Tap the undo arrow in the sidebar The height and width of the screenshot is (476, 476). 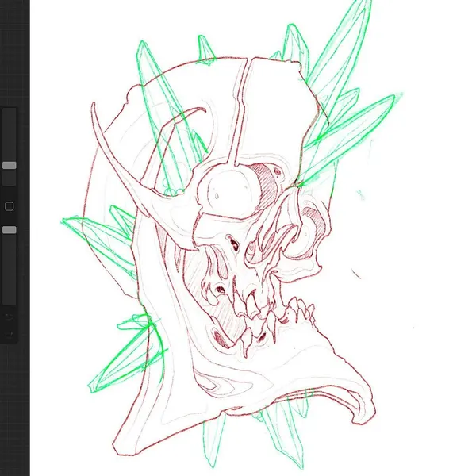tap(10, 317)
